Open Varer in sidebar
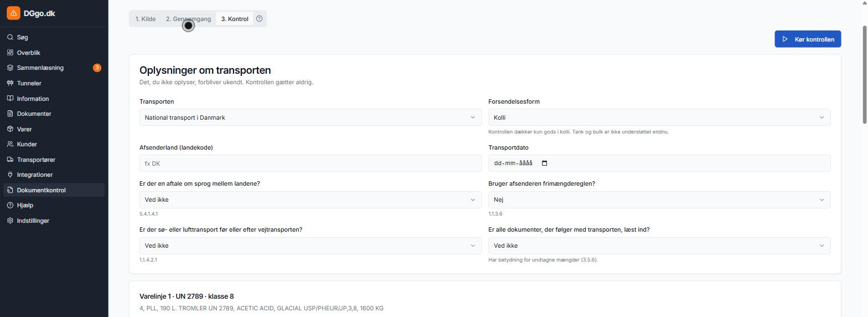 [54, 129]
